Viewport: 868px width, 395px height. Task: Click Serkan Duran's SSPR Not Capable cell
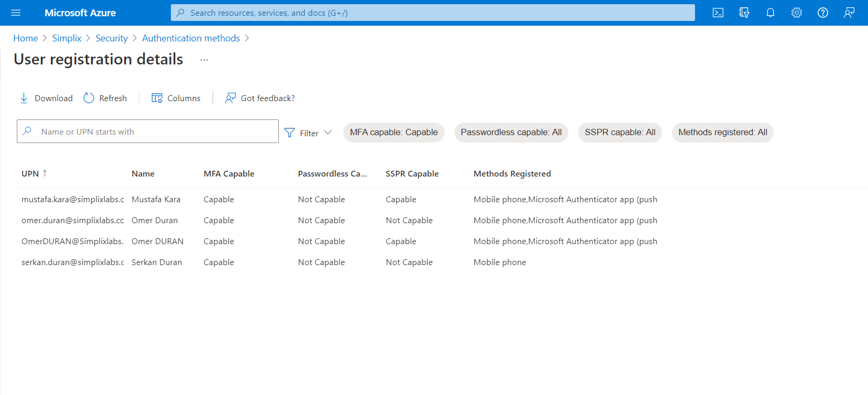(x=409, y=262)
